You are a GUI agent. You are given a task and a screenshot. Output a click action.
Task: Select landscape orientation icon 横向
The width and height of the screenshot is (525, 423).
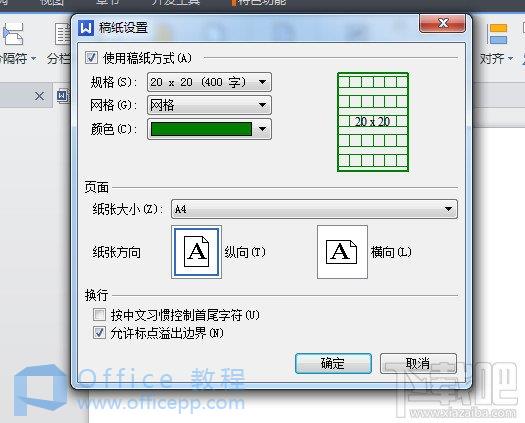[x=342, y=252]
